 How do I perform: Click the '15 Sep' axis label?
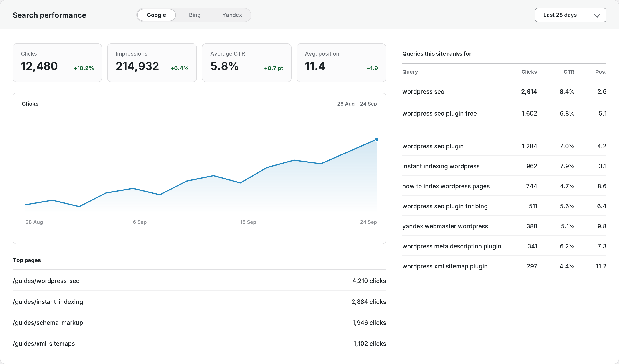pos(248,222)
